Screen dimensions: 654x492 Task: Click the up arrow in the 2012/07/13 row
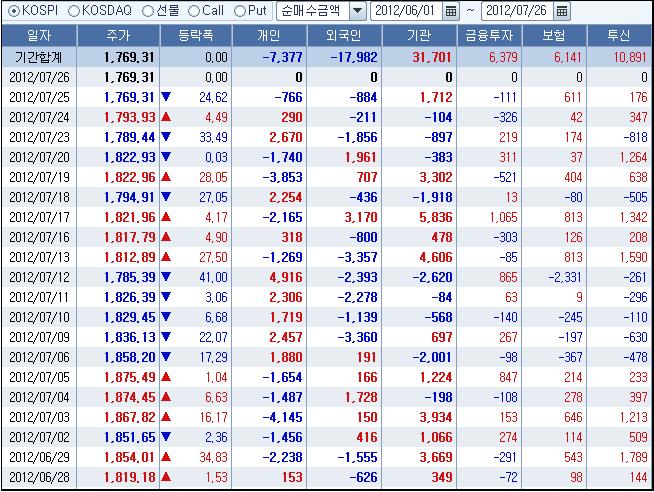coord(166,257)
